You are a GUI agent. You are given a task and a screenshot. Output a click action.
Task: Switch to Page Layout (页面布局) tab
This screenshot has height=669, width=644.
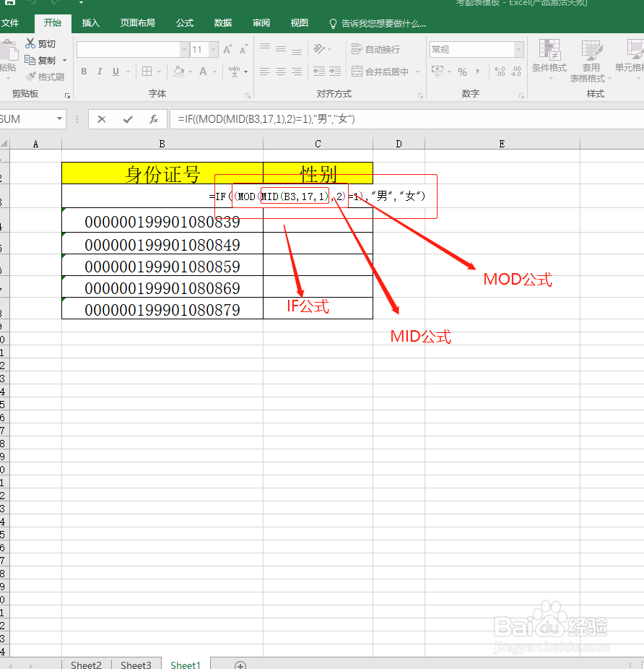coord(137,22)
